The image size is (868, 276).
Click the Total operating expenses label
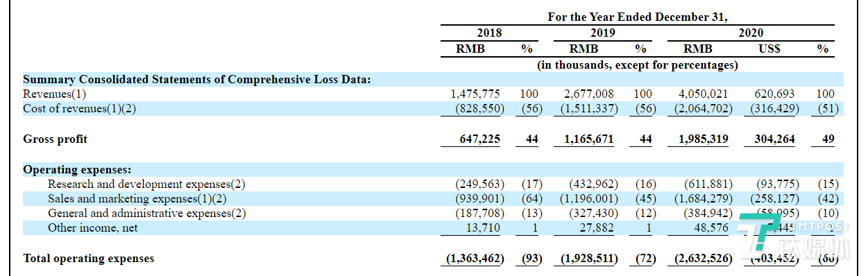(89, 259)
